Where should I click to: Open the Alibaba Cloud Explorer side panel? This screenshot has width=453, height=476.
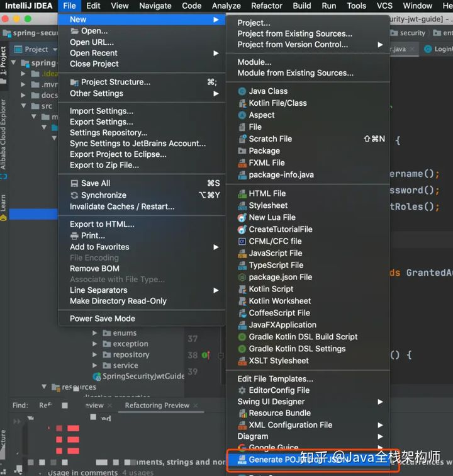point(3,134)
